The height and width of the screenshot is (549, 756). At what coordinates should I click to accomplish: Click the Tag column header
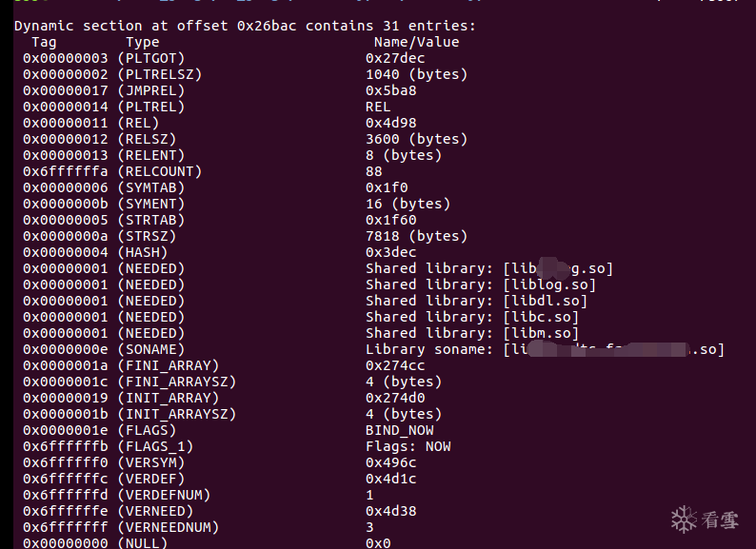pyautogui.click(x=44, y=42)
